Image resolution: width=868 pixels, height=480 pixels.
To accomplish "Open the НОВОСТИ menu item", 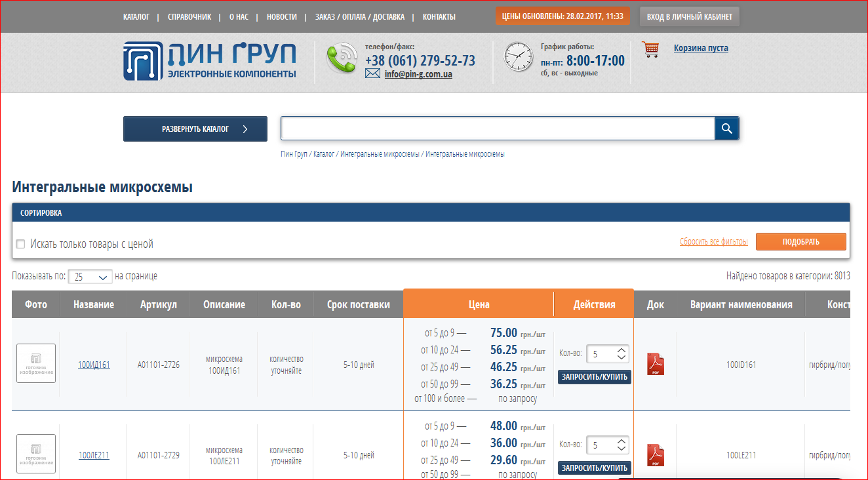I will tap(282, 17).
